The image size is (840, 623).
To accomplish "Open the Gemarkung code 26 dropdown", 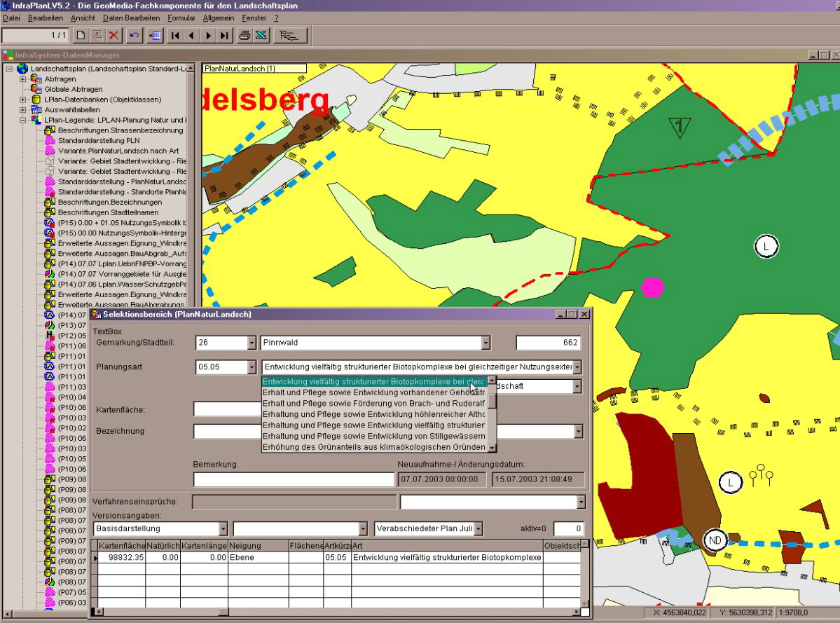I will [x=252, y=343].
